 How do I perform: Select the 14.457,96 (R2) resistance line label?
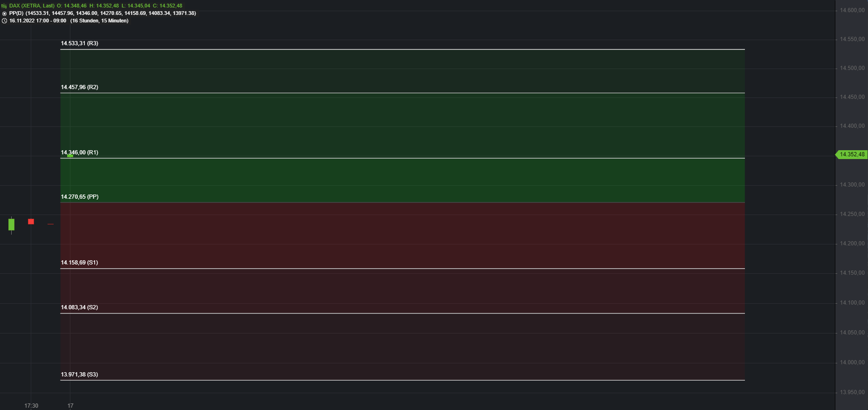tap(79, 87)
